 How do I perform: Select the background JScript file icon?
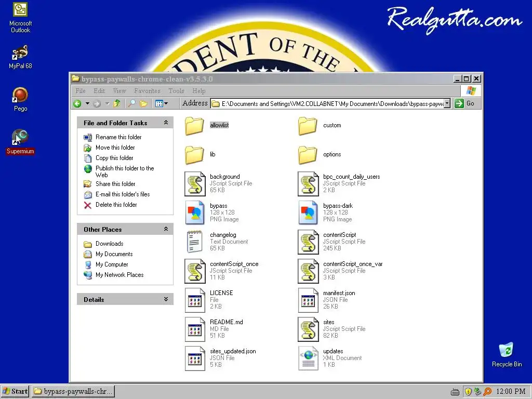[195, 184]
